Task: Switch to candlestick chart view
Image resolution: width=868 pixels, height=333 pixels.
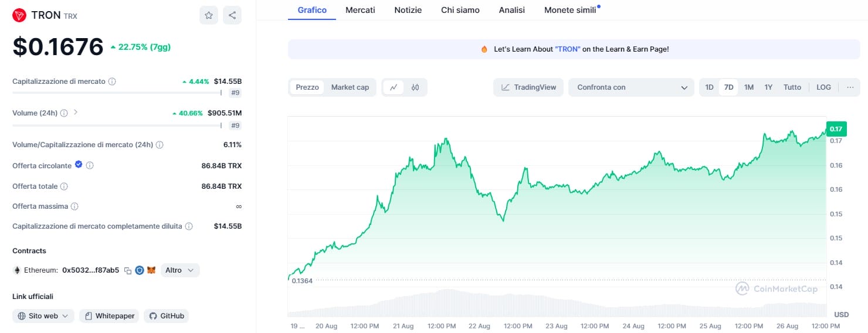Action: (415, 87)
